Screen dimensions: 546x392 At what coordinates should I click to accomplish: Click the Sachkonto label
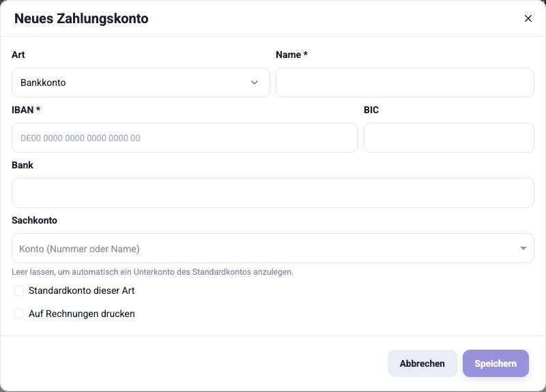tap(35, 220)
